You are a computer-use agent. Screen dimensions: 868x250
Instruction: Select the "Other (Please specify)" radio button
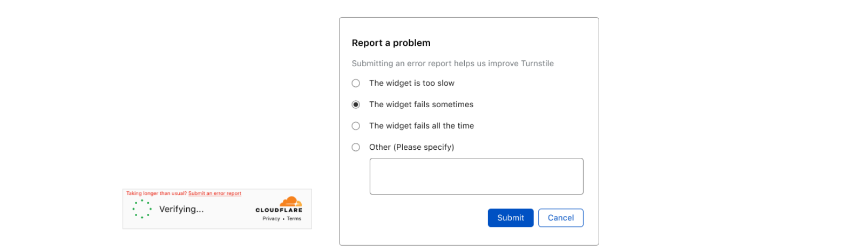(x=356, y=147)
